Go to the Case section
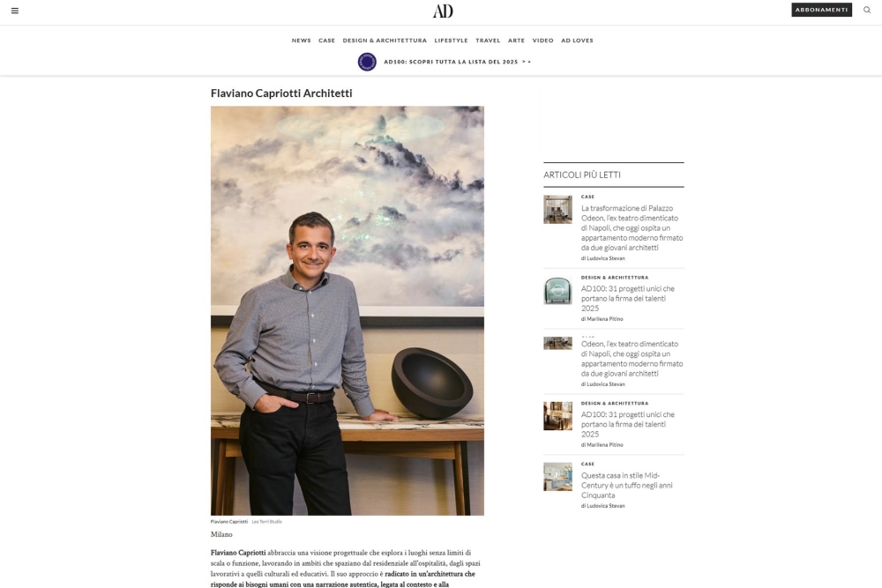The width and height of the screenshot is (882, 588). [327, 41]
